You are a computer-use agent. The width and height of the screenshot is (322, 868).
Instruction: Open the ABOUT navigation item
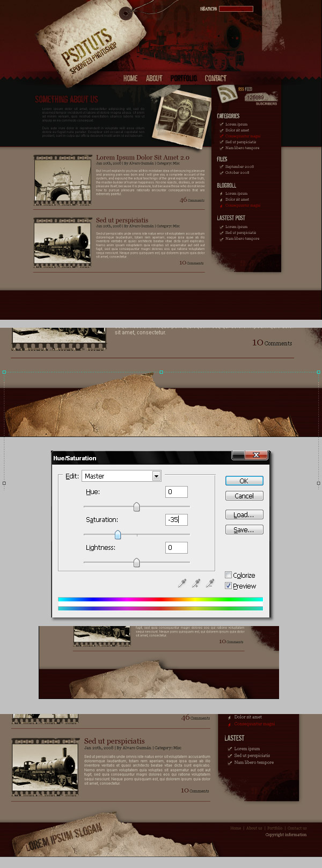pyautogui.click(x=154, y=78)
